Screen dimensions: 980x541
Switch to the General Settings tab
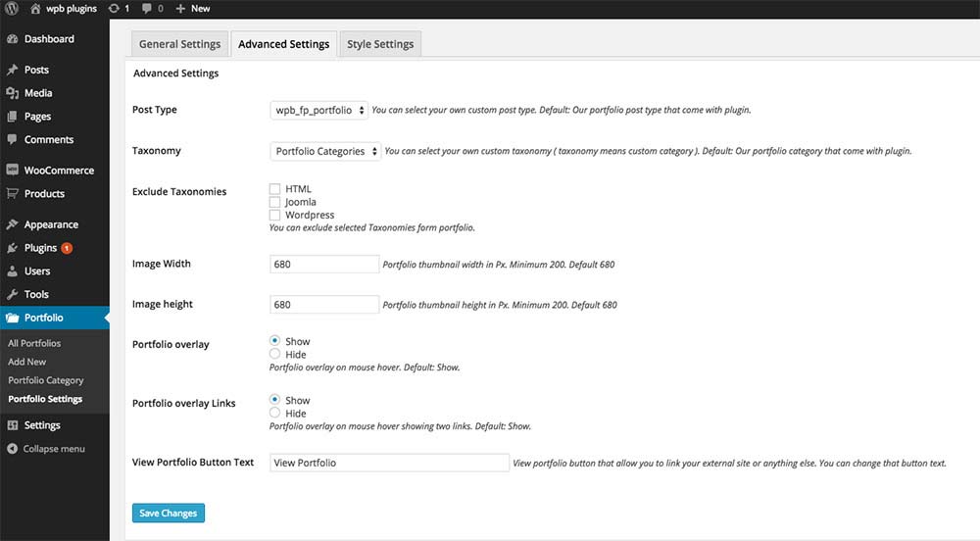pos(179,44)
